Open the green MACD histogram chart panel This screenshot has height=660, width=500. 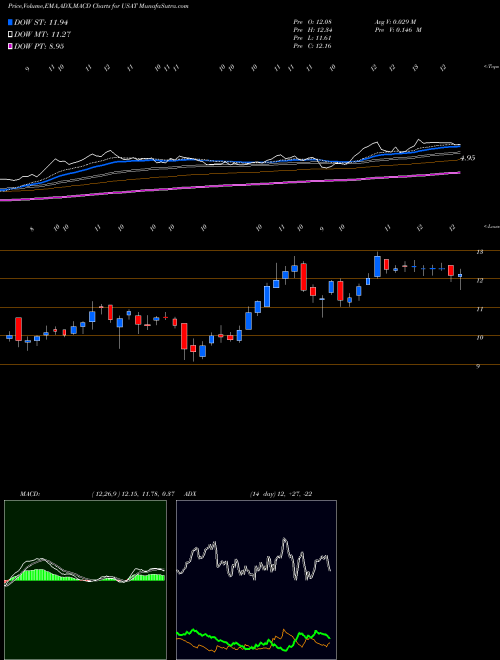tap(85, 580)
